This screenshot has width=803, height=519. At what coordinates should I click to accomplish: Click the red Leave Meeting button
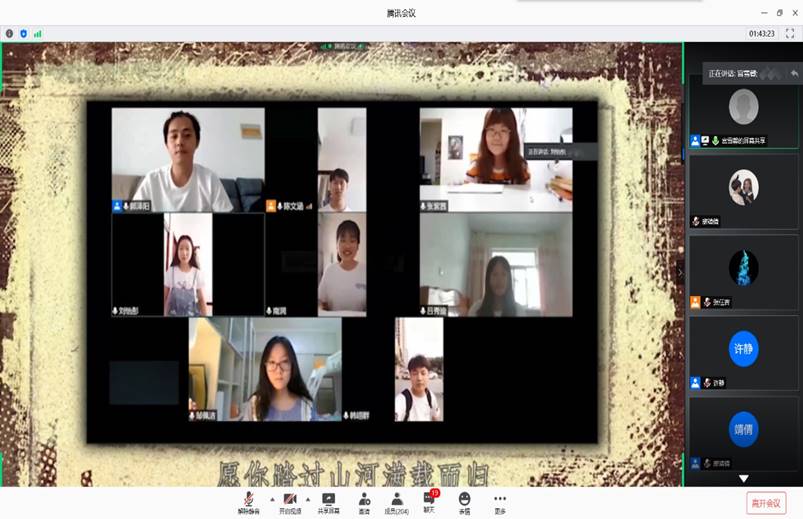[766, 503]
